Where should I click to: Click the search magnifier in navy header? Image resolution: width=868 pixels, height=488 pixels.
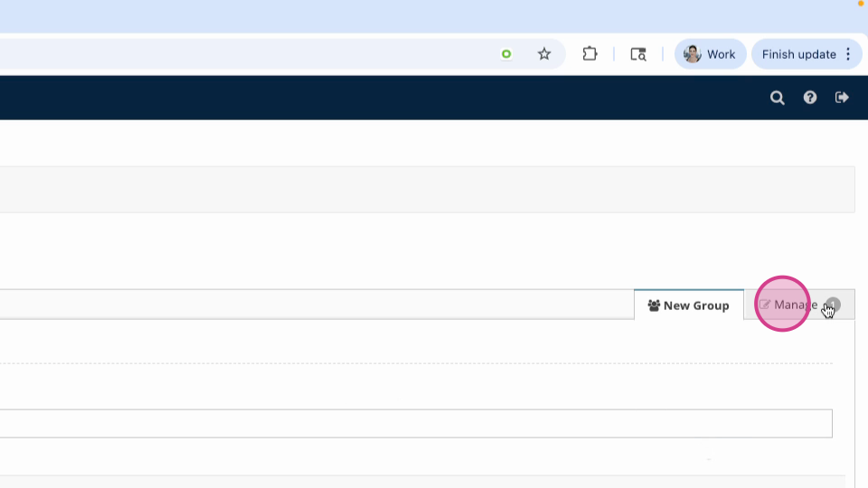tap(778, 98)
